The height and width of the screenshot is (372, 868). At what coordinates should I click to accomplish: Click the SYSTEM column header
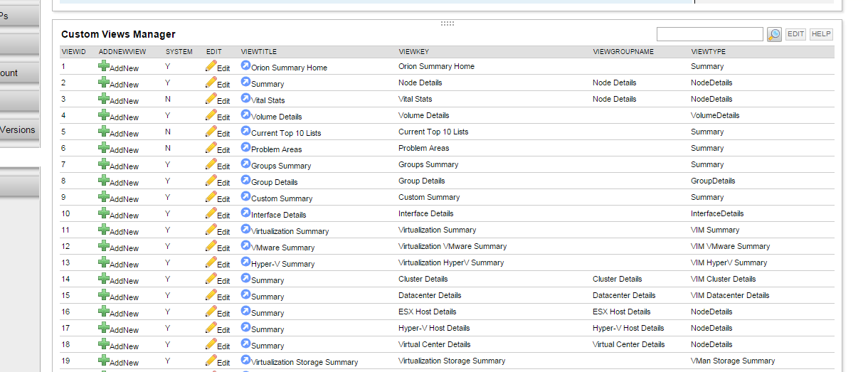pyautogui.click(x=179, y=52)
